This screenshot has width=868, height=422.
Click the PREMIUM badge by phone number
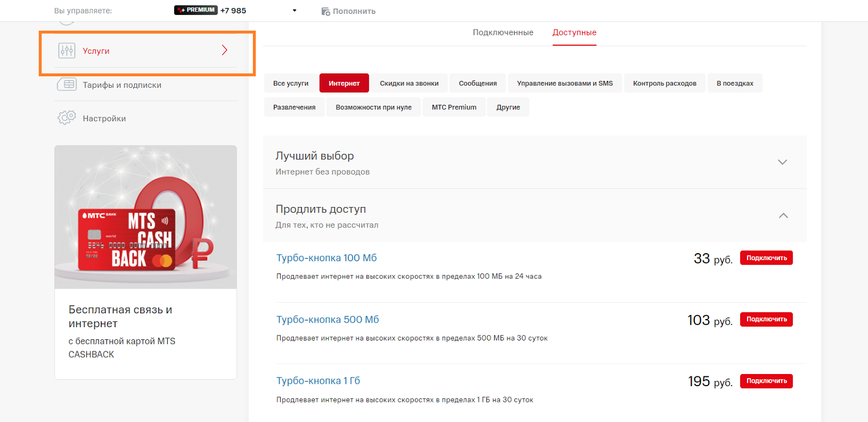point(196,10)
